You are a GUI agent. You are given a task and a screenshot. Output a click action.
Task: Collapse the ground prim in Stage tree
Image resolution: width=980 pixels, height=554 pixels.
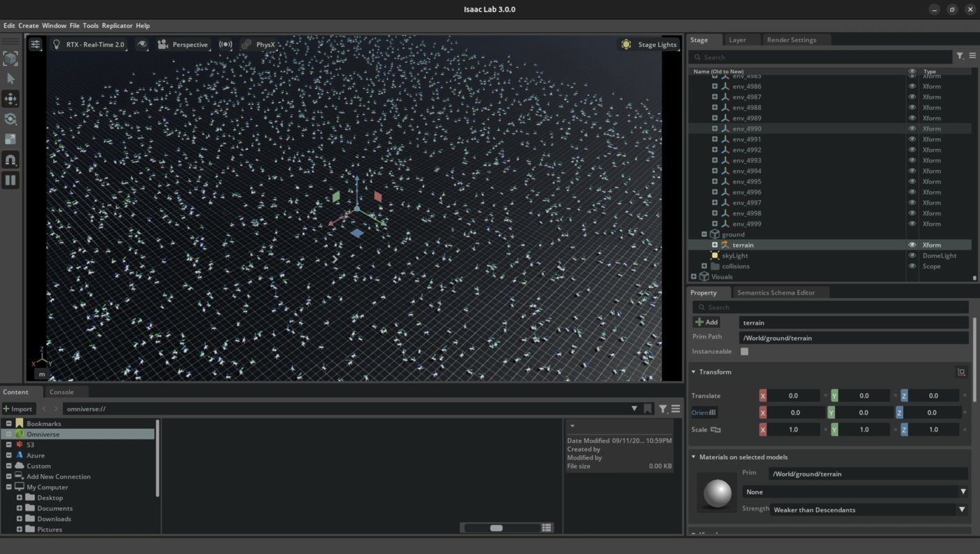click(704, 234)
